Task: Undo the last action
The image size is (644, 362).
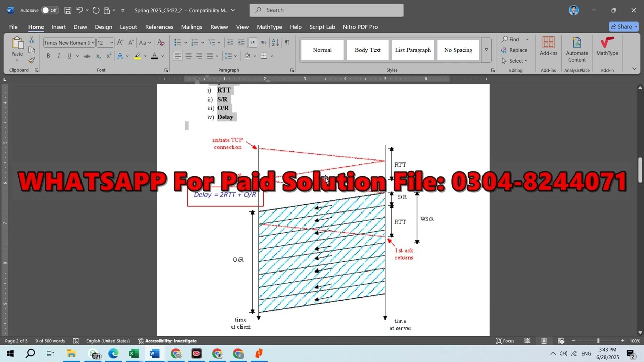Action: (79, 10)
